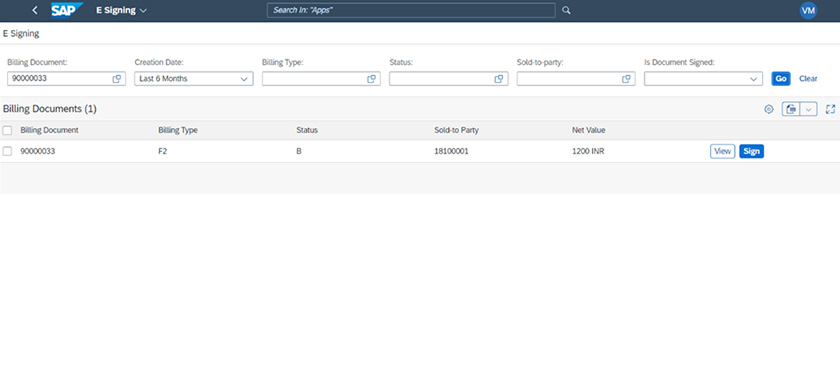Open the VM user profile avatar
The height and width of the screenshot is (390, 840).
point(808,10)
